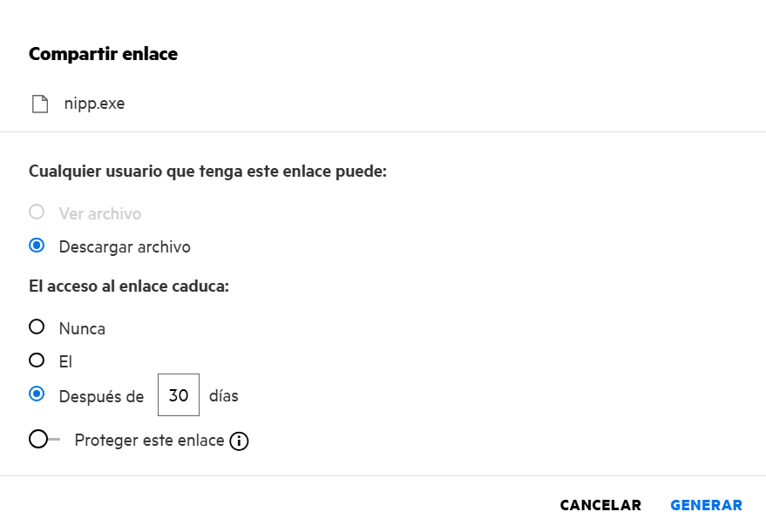This screenshot has height=532, width=766.
Task: Enable the Proteger este enlace toggle switch
Action: pos(44,440)
